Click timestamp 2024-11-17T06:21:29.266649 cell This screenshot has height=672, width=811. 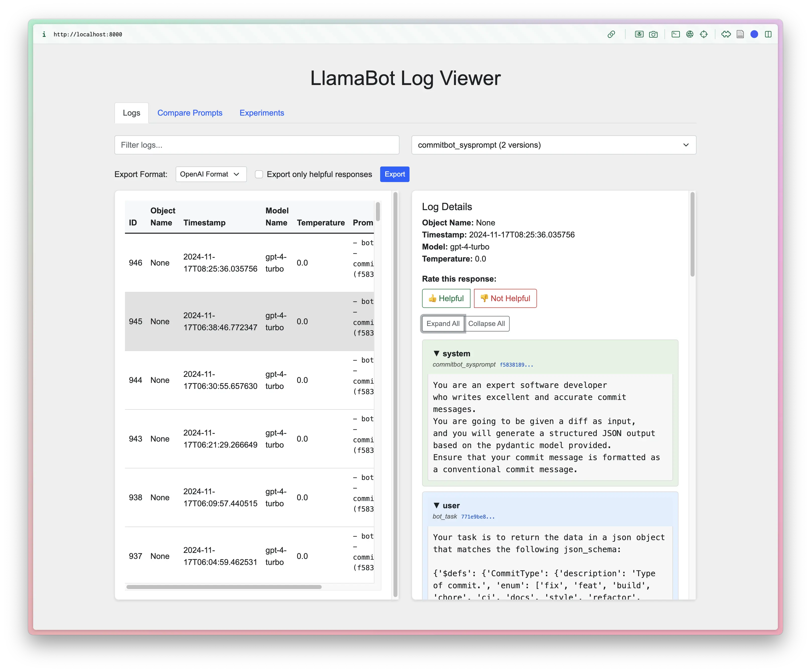[220, 439]
